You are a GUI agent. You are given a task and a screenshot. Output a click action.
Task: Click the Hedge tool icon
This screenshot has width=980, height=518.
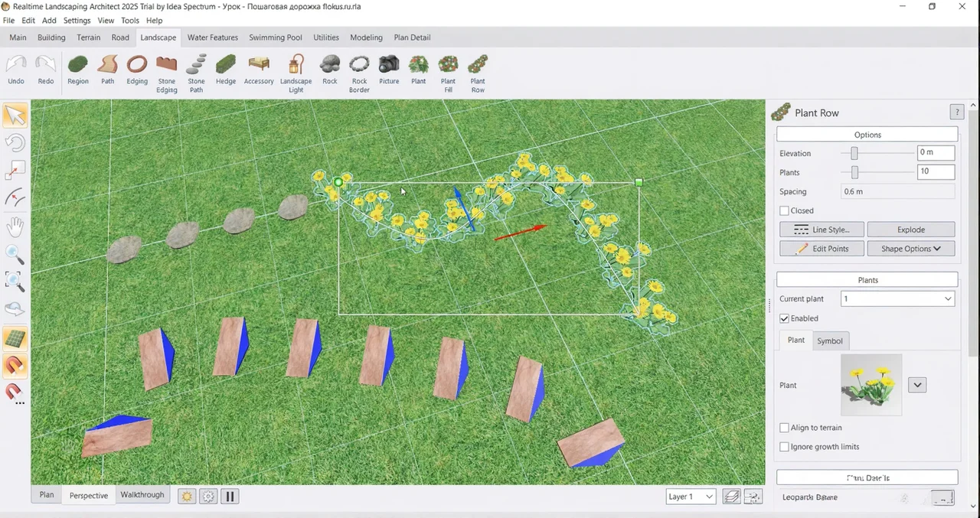[x=226, y=70]
